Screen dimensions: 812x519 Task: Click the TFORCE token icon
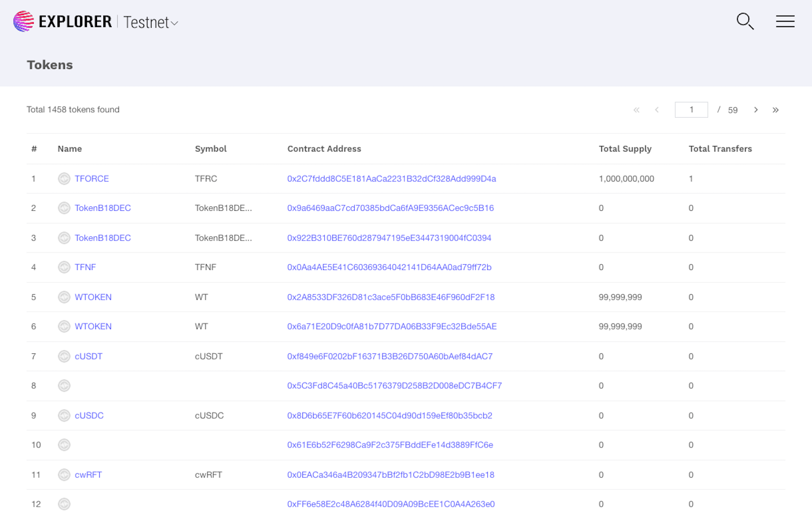(x=64, y=179)
